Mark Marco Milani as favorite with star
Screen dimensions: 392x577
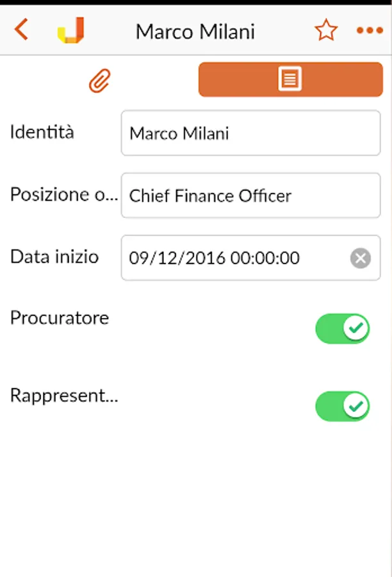(326, 30)
